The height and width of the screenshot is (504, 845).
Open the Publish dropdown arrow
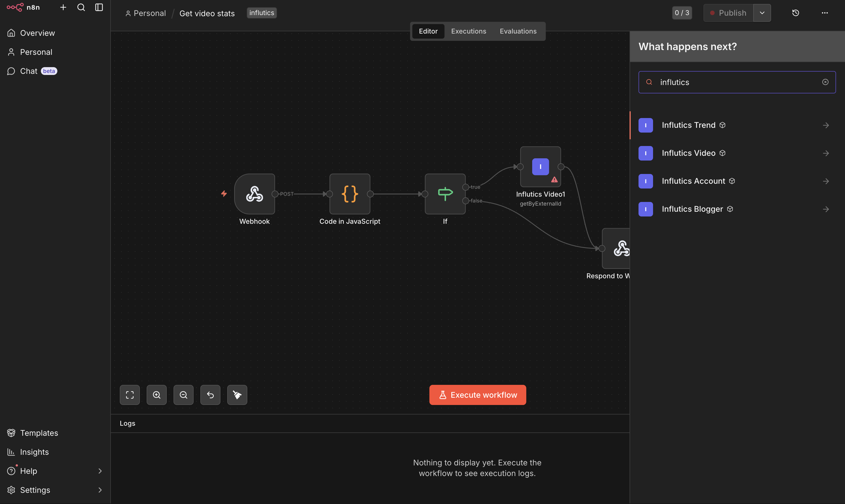pyautogui.click(x=762, y=13)
